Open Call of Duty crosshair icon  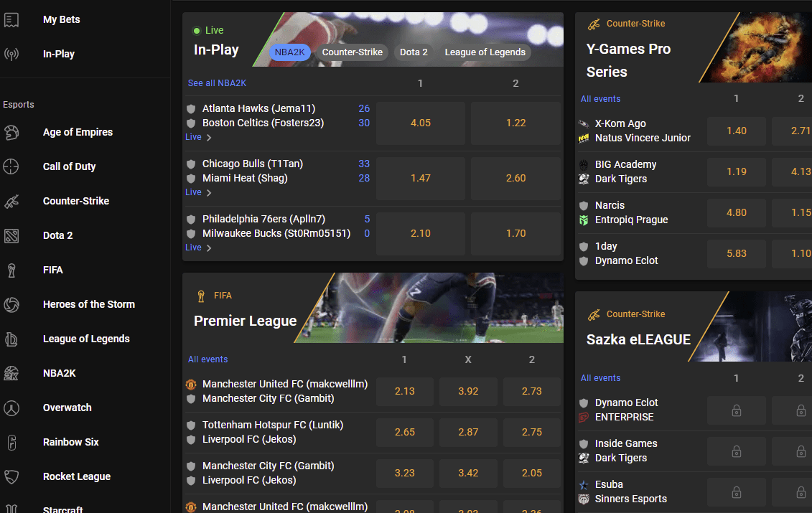click(11, 166)
